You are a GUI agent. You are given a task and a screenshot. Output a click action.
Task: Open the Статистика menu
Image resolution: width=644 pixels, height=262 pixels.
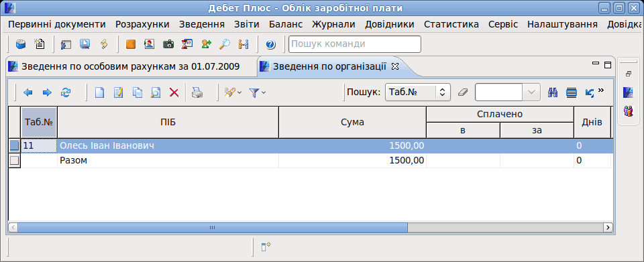click(x=451, y=24)
